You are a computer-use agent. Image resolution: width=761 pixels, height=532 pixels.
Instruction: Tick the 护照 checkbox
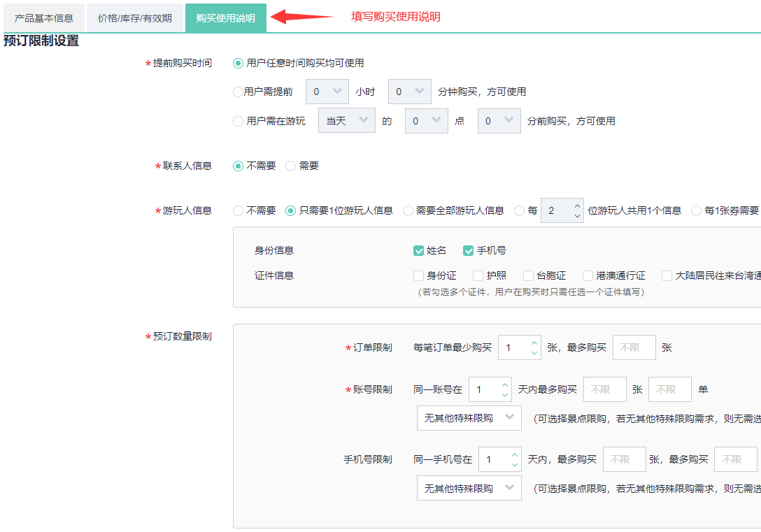478,275
